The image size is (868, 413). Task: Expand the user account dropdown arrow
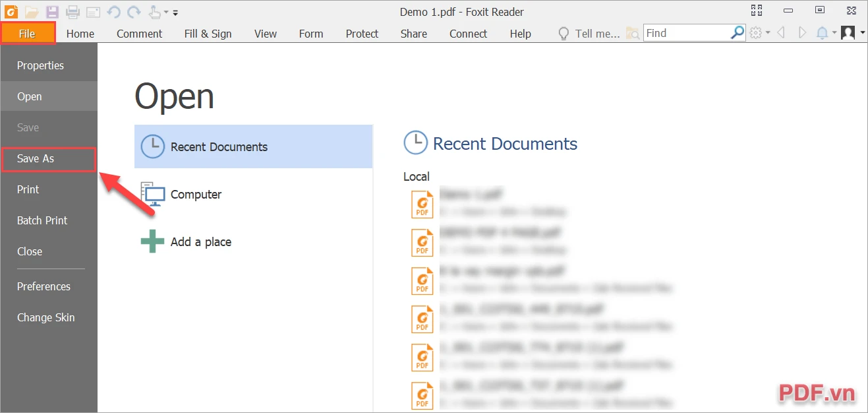coord(863,33)
